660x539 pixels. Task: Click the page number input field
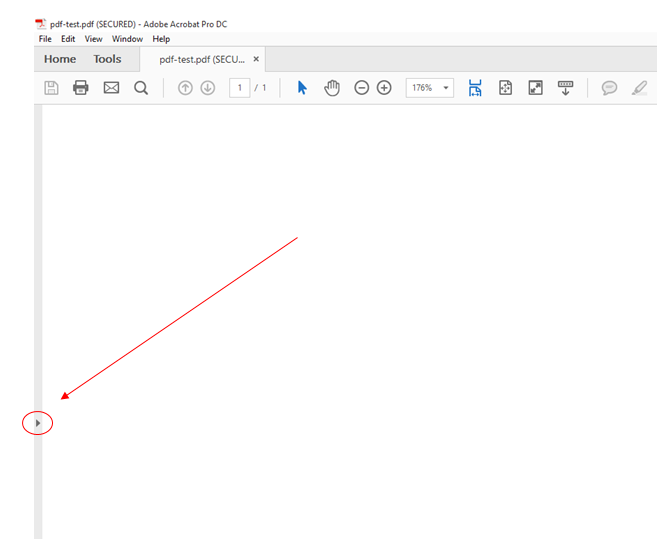tap(239, 88)
